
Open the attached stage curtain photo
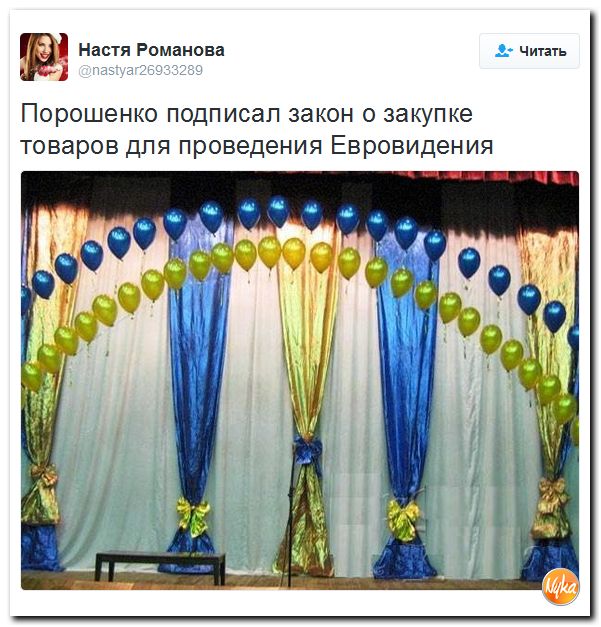[x=300, y=380]
